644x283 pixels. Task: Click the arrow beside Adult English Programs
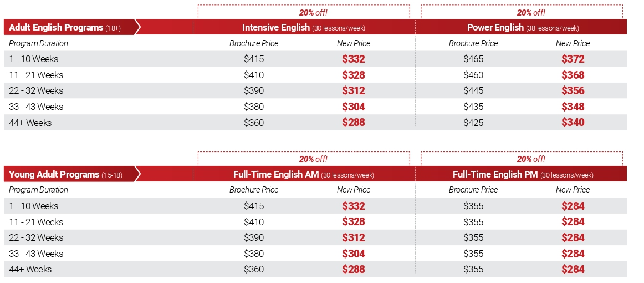pyautogui.click(x=138, y=27)
